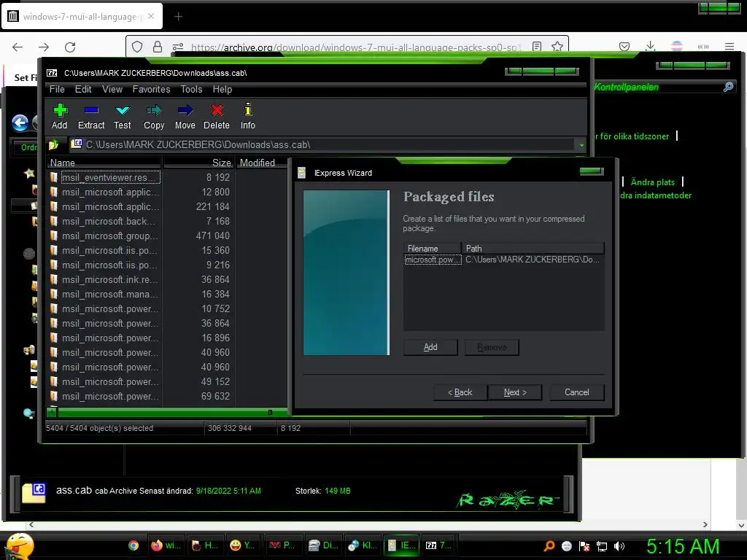Click Cancel in IExpress Wizard
Image resolution: width=747 pixels, height=560 pixels.
pos(577,392)
